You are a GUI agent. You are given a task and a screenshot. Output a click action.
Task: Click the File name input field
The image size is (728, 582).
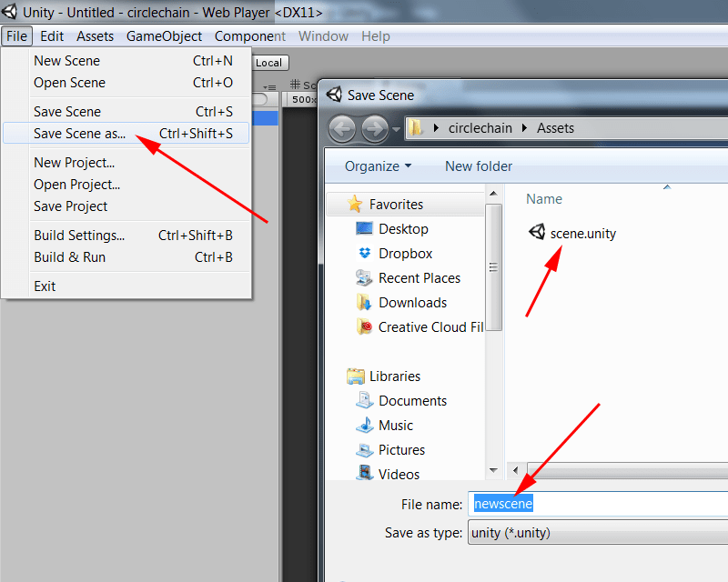pyautogui.click(x=598, y=504)
